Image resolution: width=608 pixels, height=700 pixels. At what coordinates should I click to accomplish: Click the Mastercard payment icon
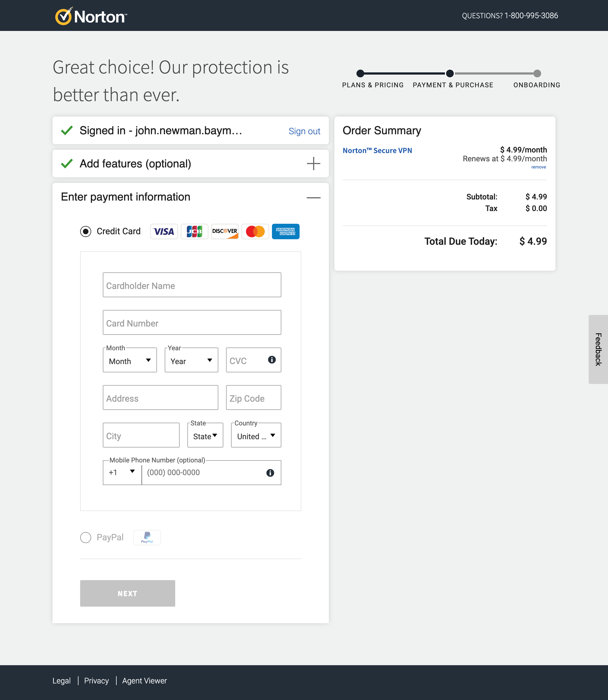click(x=255, y=231)
